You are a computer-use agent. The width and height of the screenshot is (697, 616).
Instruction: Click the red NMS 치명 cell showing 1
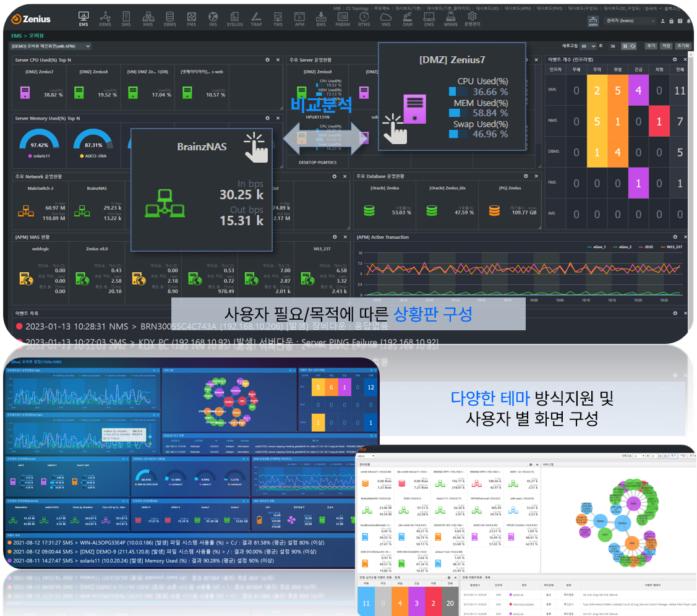pyautogui.click(x=659, y=121)
